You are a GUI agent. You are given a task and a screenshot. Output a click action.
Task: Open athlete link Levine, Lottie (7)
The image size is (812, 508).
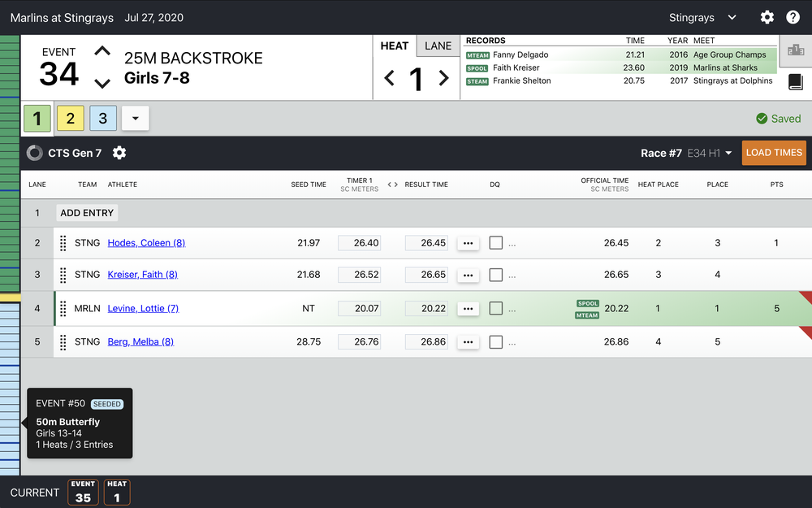click(x=143, y=308)
